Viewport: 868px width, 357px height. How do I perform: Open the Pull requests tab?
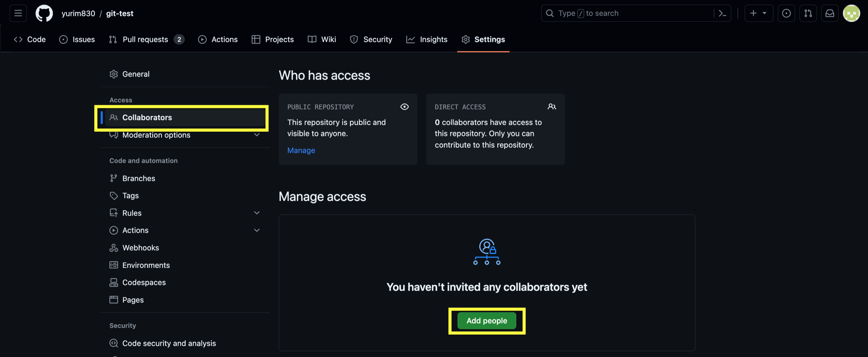click(145, 39)
